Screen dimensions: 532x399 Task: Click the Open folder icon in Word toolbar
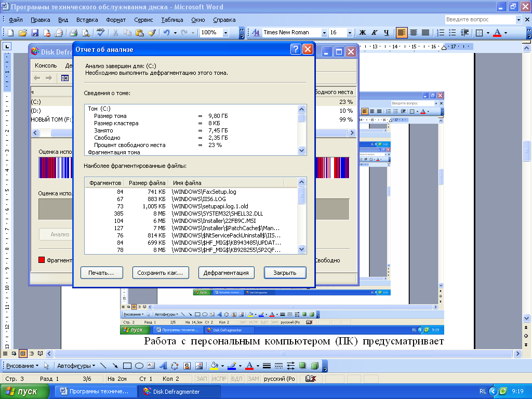[x=23, y=33]
